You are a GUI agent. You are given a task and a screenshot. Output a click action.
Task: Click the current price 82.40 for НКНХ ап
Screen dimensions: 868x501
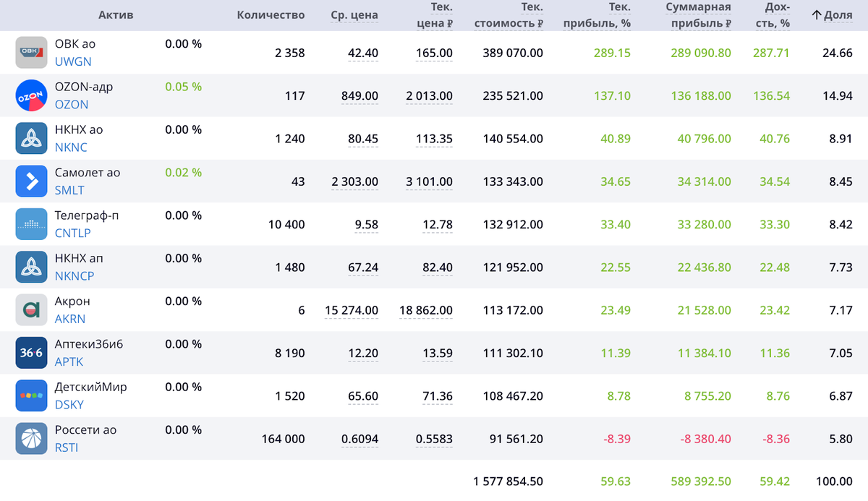click(438, 267)
